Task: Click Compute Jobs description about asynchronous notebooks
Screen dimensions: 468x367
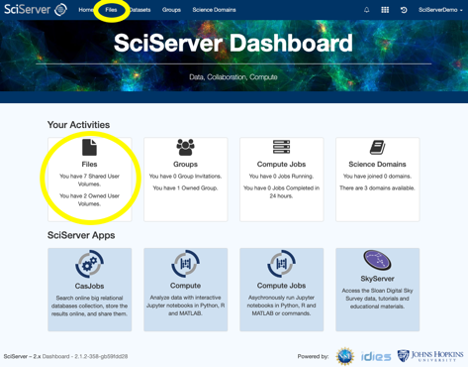Action: coord(281,305)
